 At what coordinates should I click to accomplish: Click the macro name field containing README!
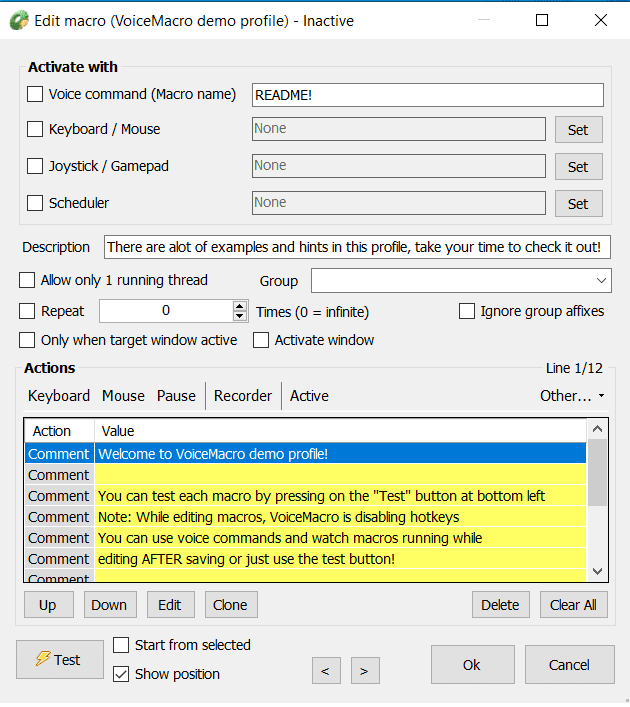(x=428, y=95)
